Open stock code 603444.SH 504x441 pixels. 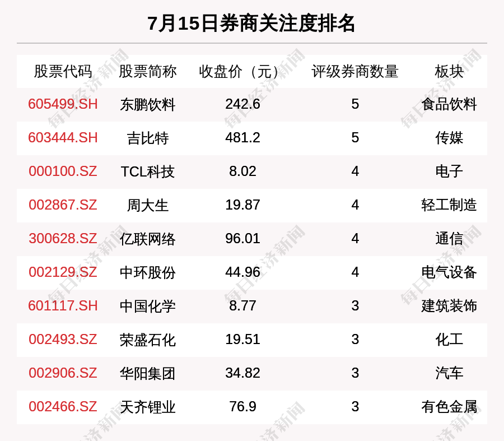click(x=63, y=138)
